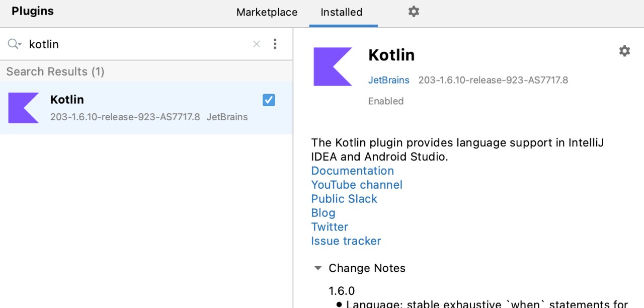Click the 1.6.0 change notes heading
644x308 pixels.
[x=342, y=291]
